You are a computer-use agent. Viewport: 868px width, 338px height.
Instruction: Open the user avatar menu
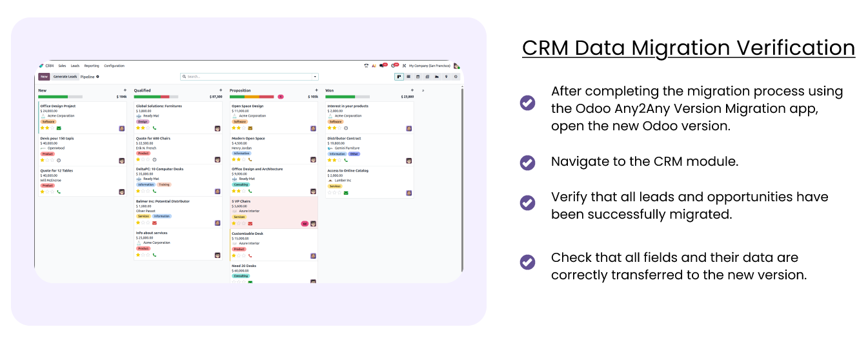[x=456, y=66]
